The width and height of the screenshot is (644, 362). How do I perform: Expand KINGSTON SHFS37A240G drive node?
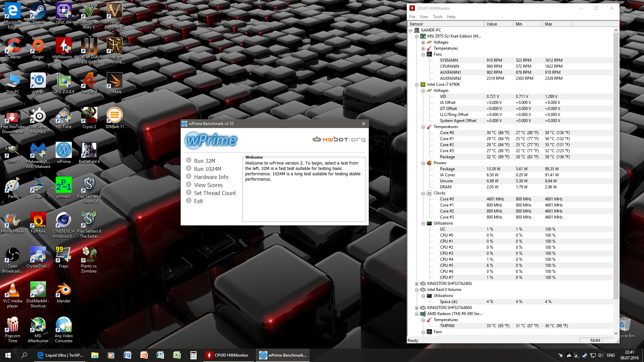417,284
